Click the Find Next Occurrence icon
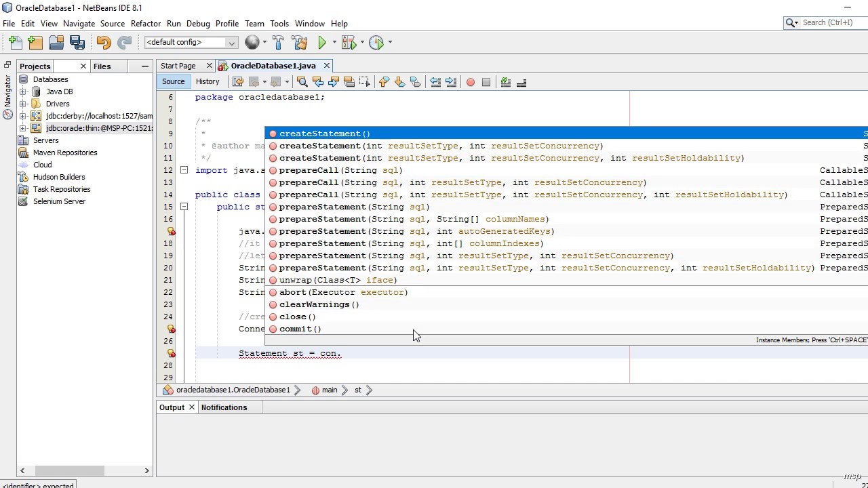The image size is (868, 488). coord(334,82)
